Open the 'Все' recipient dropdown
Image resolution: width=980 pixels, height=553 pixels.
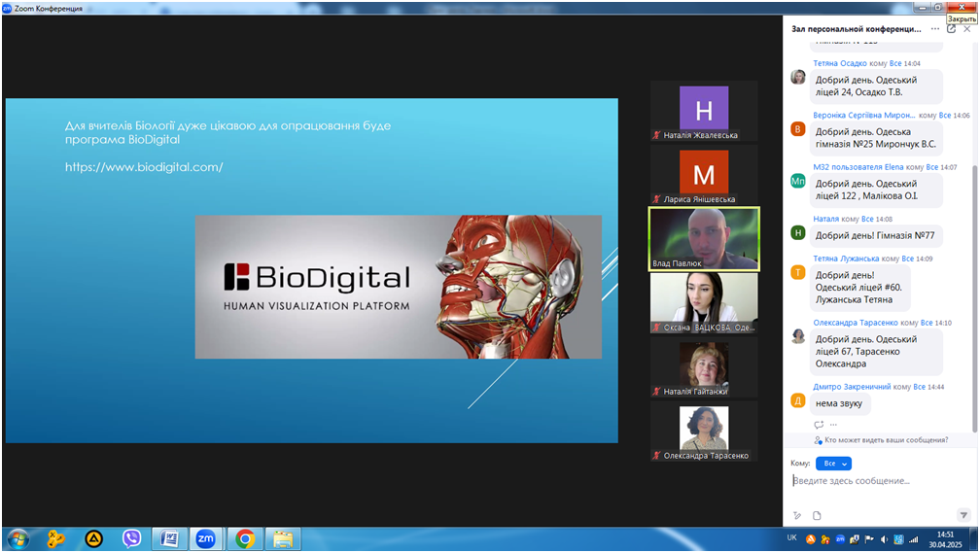click(x=834, y=463)
